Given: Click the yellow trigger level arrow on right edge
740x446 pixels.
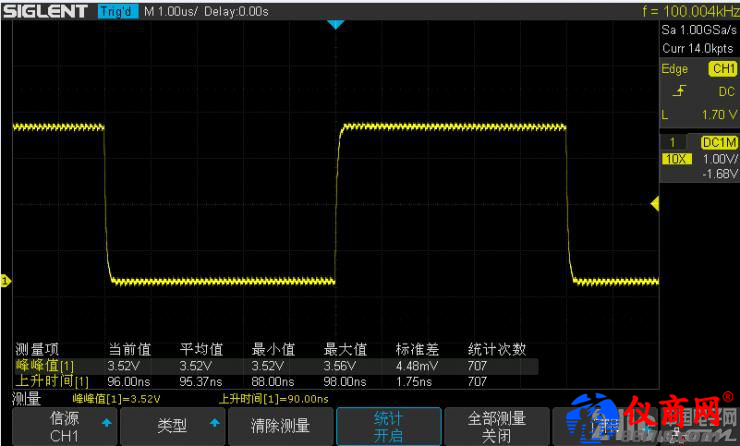Looking at the screenshot, I should (x=654, y=204).
